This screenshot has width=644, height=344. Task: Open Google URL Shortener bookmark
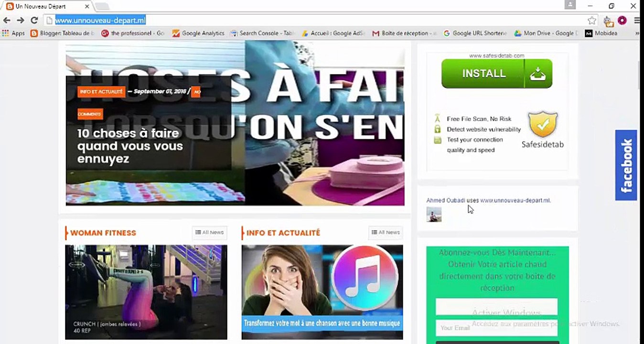pyautogui.click(x=475, y=33)
